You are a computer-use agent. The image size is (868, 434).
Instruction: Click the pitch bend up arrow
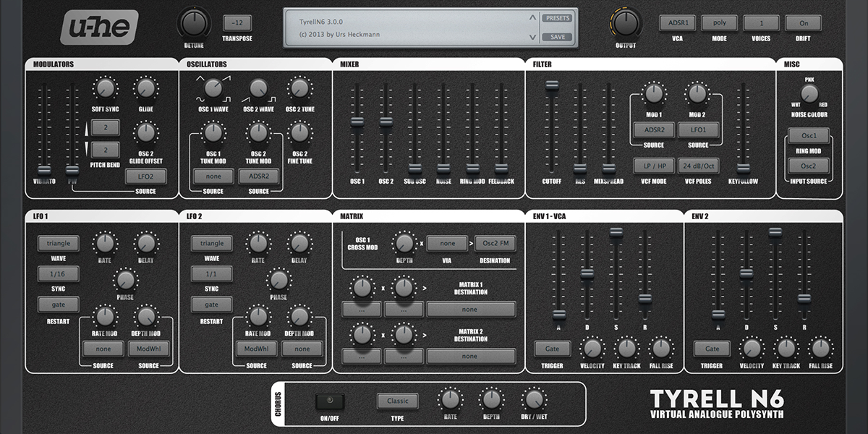point(85,129)
